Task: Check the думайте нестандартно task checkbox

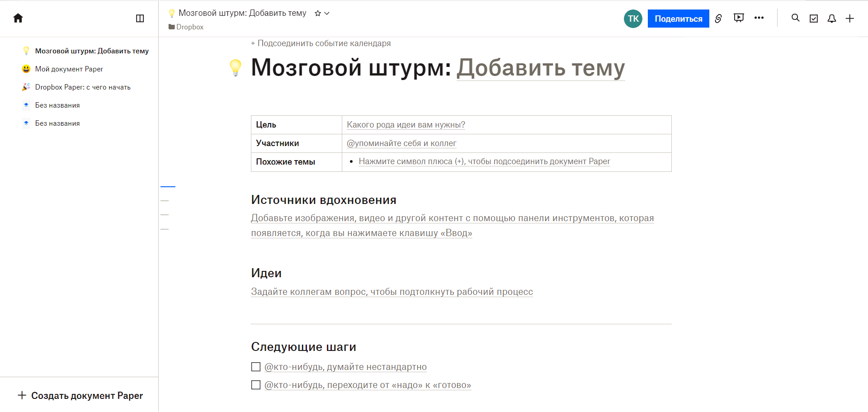Action: (x=256, y=367)
